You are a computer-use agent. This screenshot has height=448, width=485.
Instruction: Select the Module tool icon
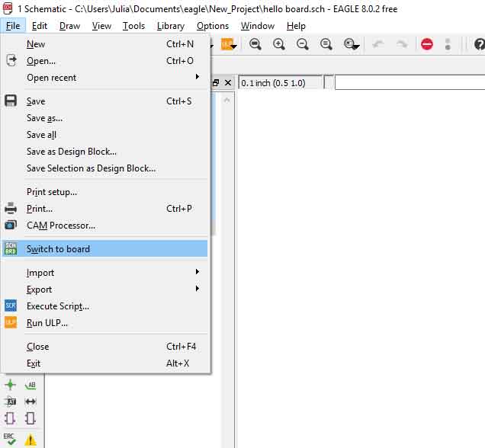tap(10, 418)
